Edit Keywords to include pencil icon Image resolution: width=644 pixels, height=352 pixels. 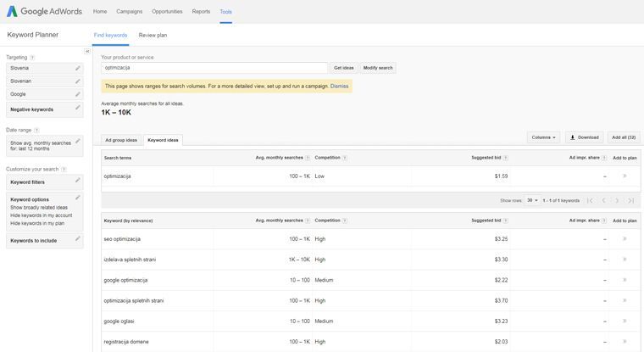tap(78, 239)
